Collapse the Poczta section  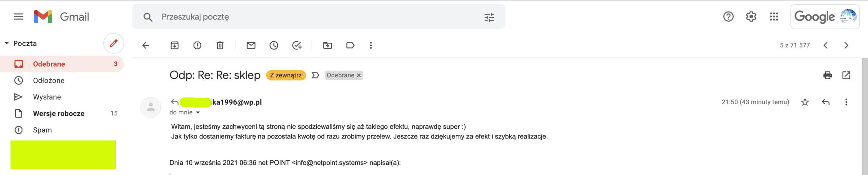[x=6, y=43]
